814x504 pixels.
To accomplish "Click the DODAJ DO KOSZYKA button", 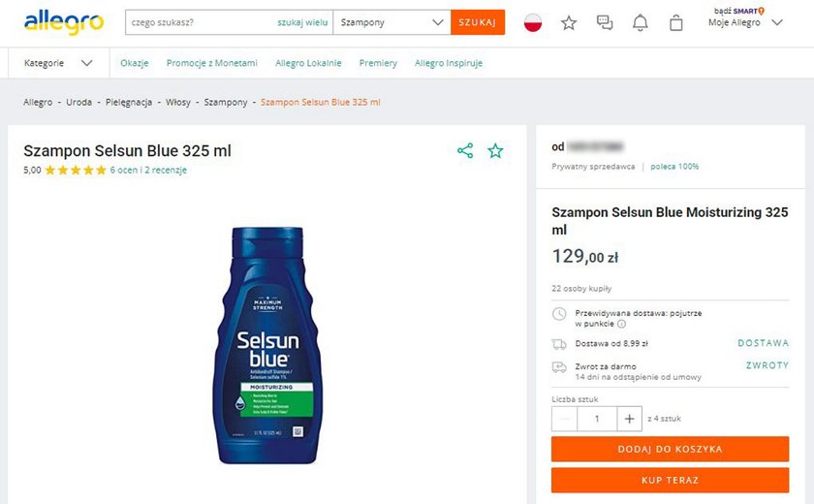I will tap(671, 449).
